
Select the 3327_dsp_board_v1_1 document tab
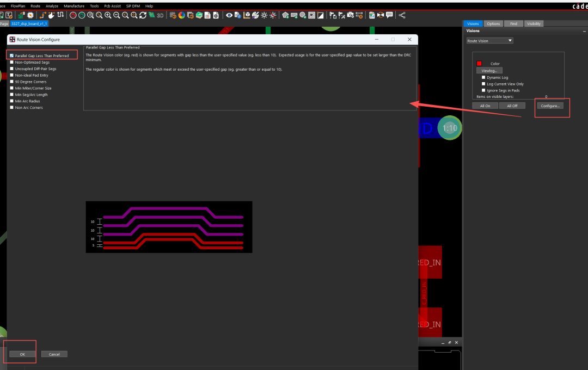[29, 24]
